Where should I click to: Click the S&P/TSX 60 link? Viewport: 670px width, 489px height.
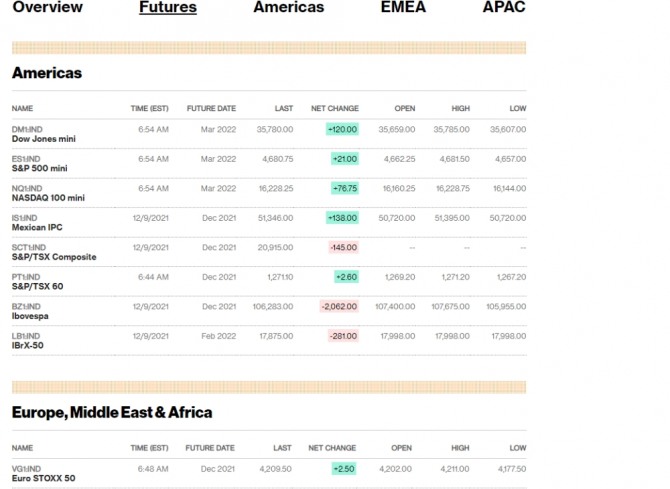click(37, 286)
